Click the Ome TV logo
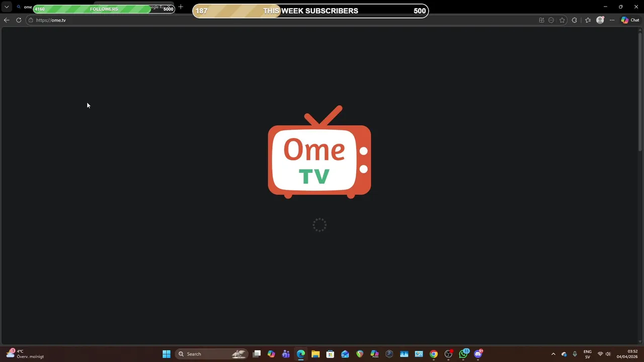Image resolution: width=644 pixels, height=362 pixels. (x=319, y=152)
